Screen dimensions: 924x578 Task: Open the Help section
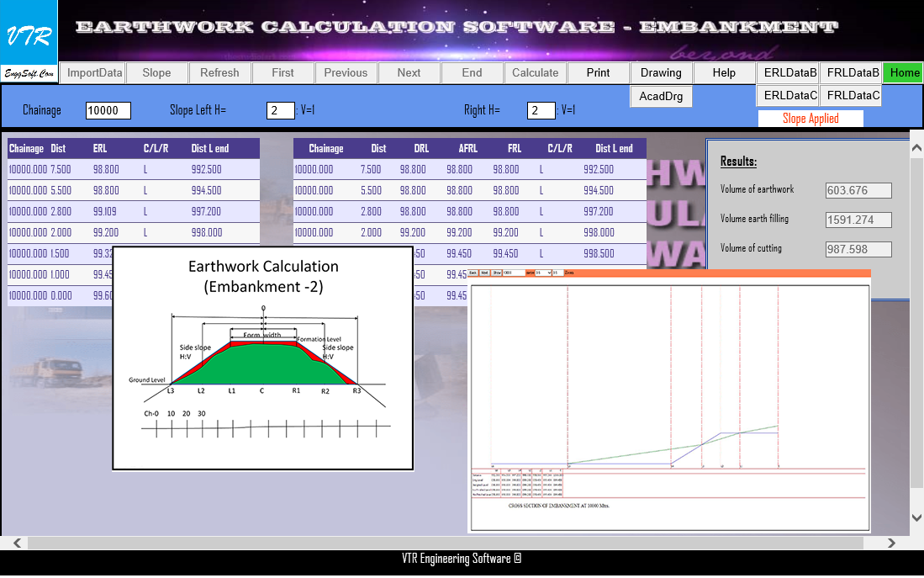point(723,73)
